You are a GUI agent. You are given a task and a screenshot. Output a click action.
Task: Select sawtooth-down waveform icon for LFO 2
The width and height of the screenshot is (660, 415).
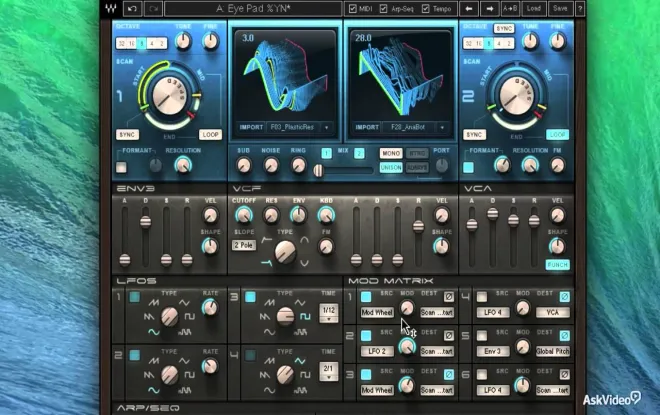(149, 375)
